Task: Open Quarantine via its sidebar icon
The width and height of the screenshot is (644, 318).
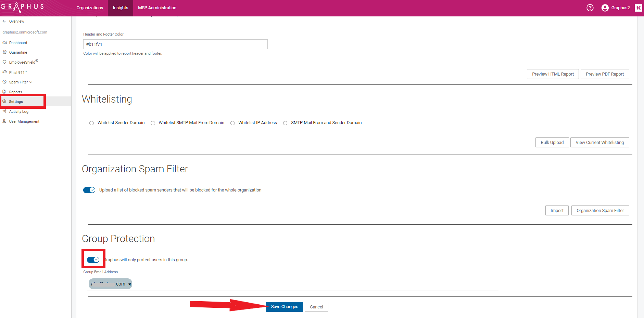Action: coord(4,52)
